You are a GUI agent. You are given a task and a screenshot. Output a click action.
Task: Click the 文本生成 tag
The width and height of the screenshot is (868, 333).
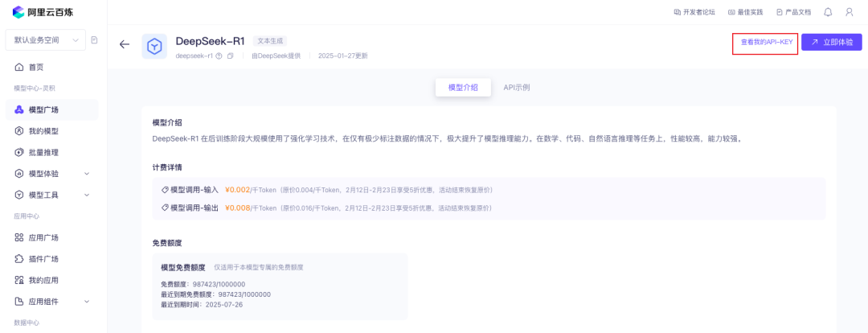(x=270, y=40)
